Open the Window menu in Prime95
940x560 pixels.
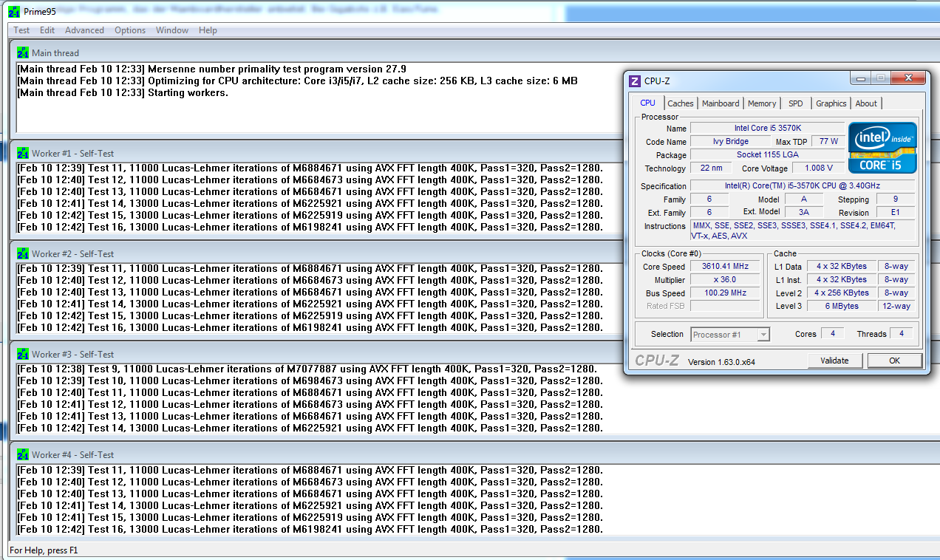tap(172, 30)
